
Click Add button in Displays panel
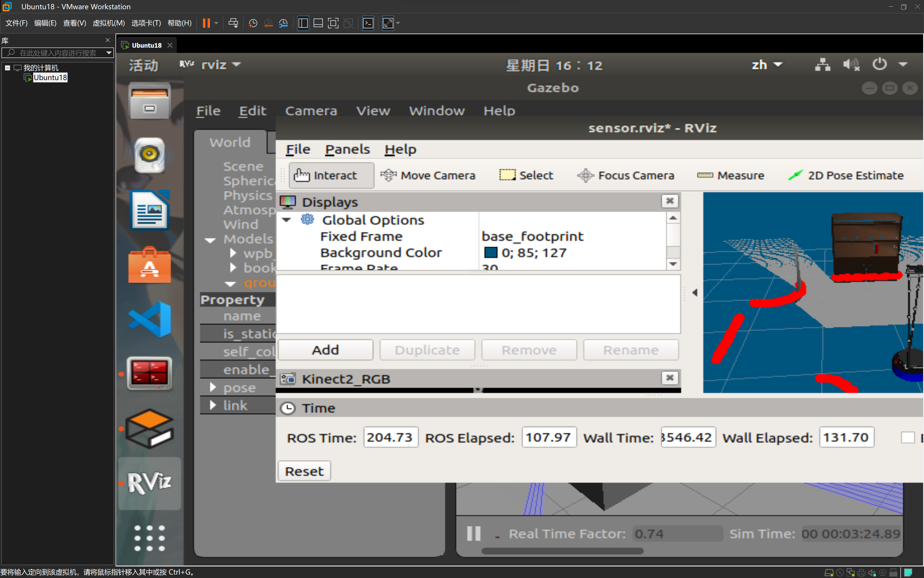325,350
